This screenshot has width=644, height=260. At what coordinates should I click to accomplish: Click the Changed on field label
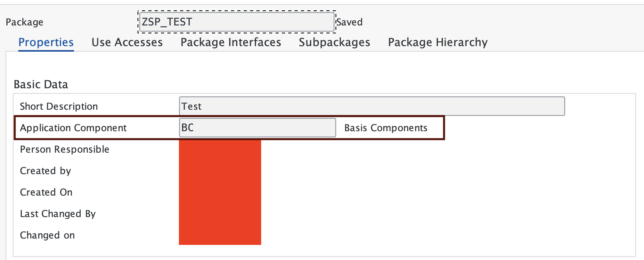47,235
